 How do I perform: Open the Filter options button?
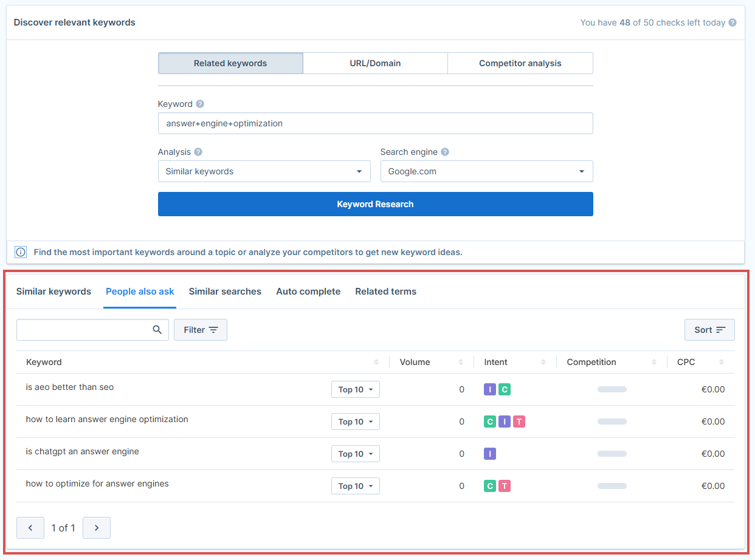click(201, 330)
